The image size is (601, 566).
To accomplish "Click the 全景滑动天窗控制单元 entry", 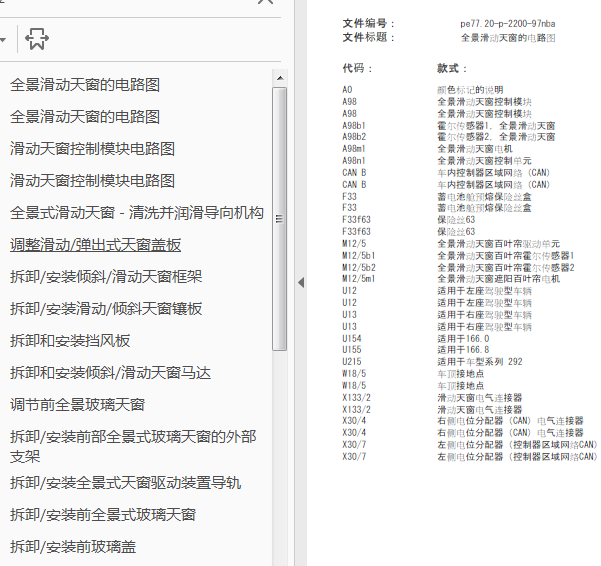I will (x=484, y=161).
